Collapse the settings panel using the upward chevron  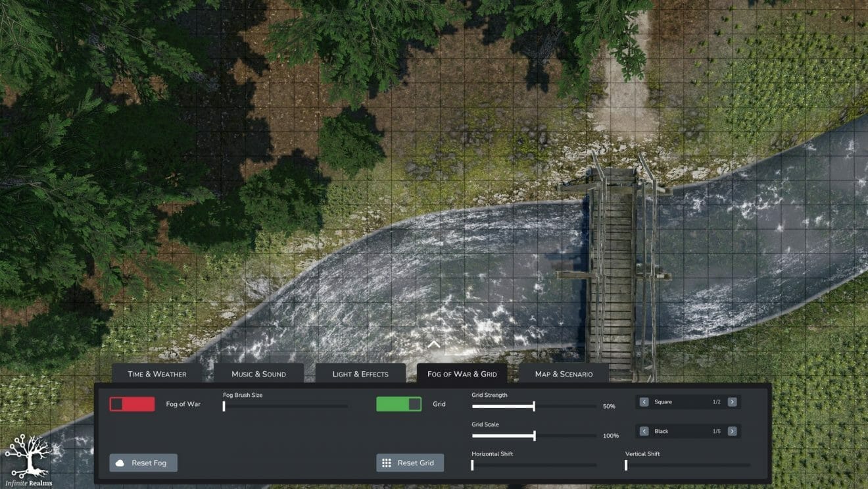(x=433, y=344)
